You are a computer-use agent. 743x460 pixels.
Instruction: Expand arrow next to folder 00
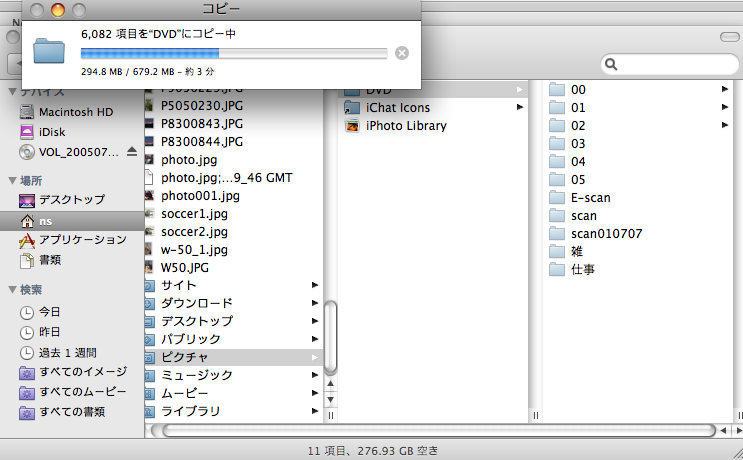click(x=725, y=89)
